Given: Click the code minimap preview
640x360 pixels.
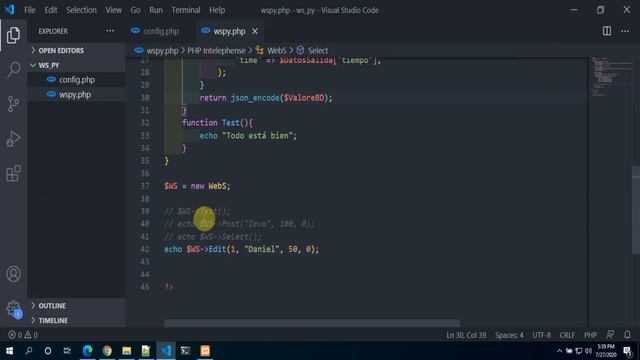Looking at the screenshot, I should click(611, 76).
